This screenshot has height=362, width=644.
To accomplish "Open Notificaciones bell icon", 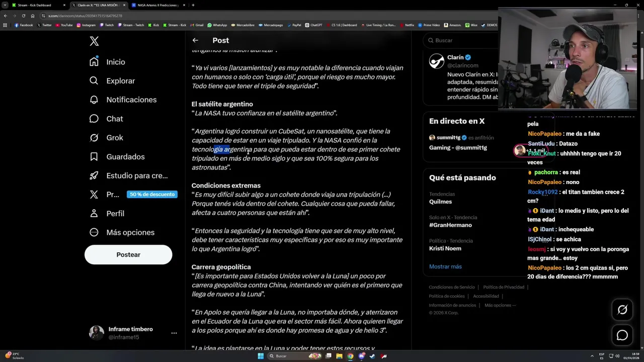I will (x=94, y=100).
